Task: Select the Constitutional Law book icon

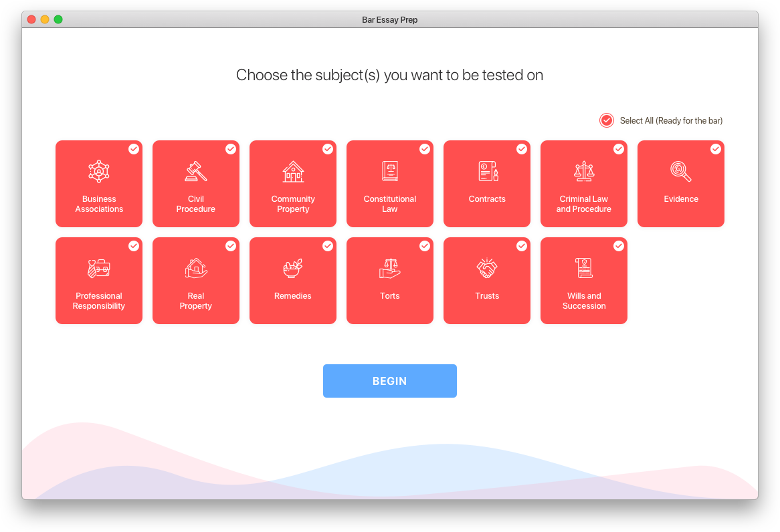Action: (390, 172)
